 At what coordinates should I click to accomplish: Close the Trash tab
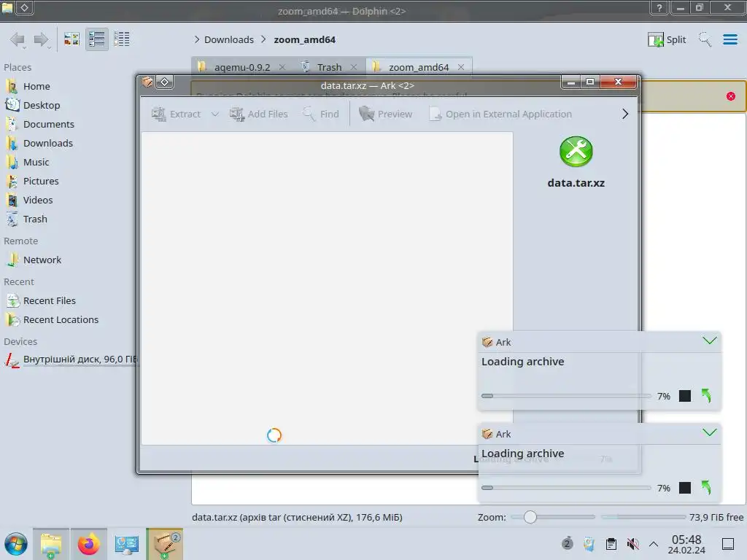click(x=354, y=67)
